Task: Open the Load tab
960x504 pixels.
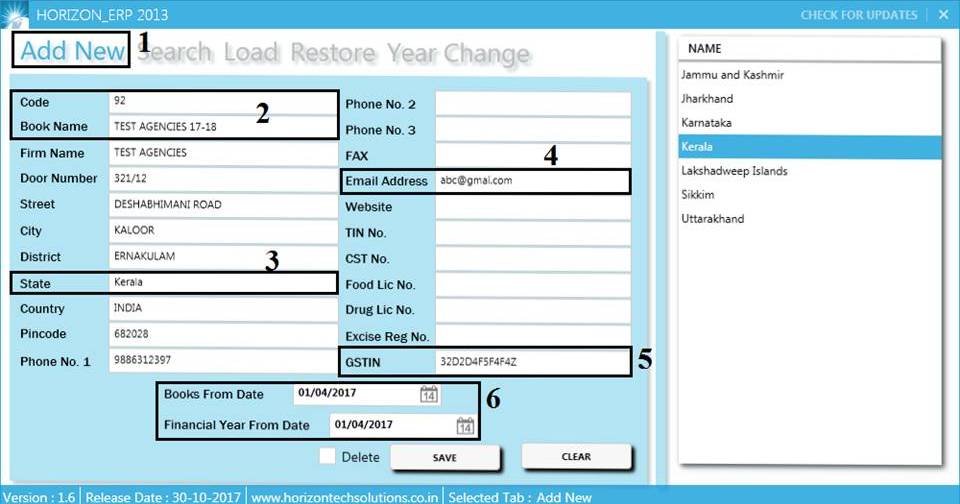Action: (x=251, y=52)
